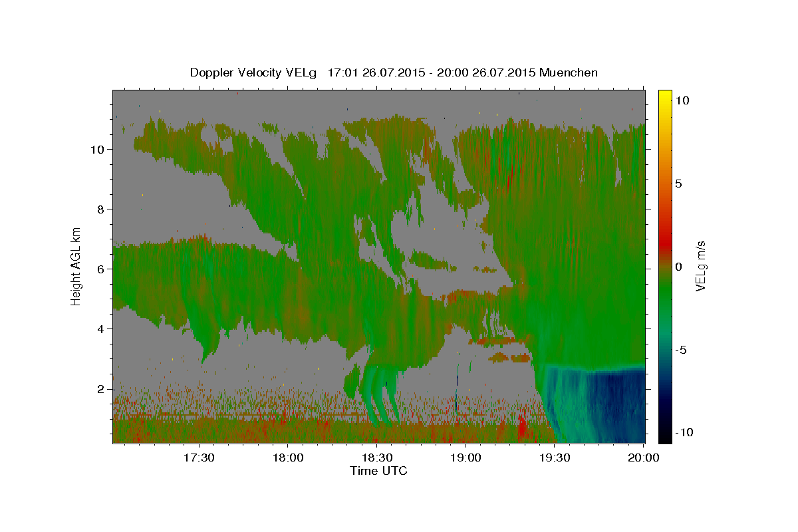Click the 19:00 time axis tick label

coord(465,458)
